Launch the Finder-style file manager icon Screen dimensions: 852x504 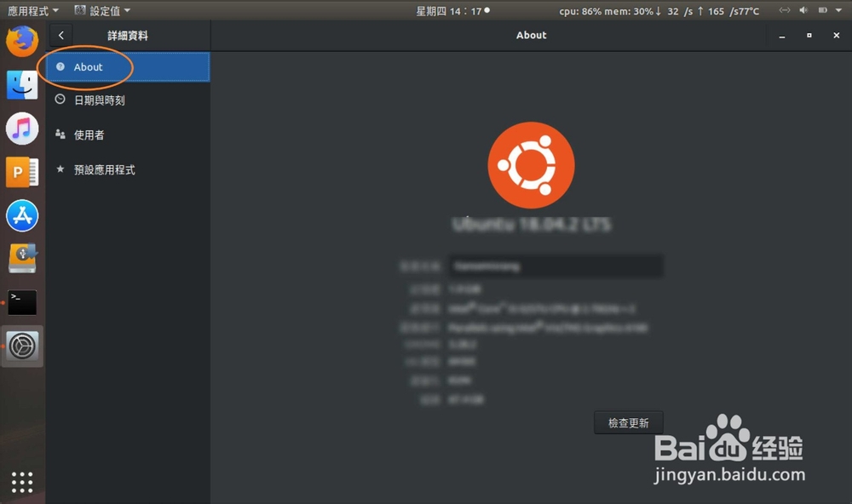[22, 85]
